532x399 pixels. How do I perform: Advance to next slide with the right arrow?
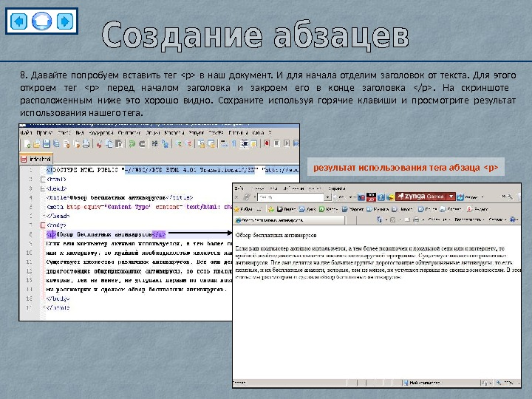65,21
